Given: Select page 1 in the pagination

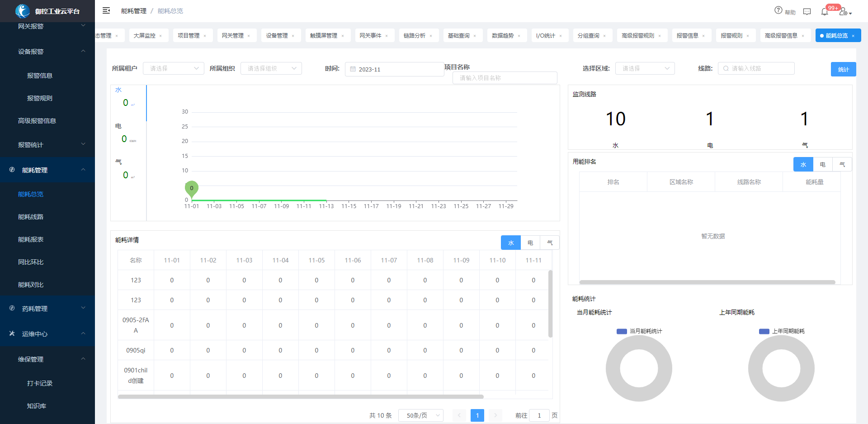Looking at the screenshot, I should coord(477,415).
